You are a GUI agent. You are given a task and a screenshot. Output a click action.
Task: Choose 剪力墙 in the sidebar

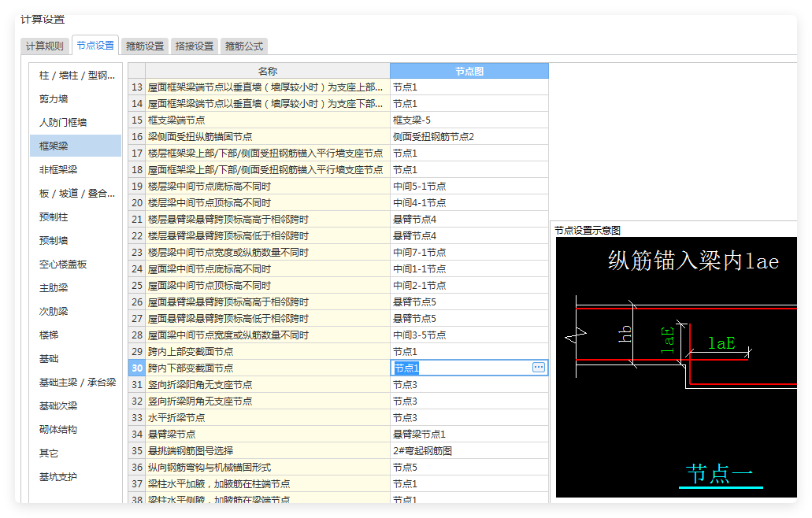(x=76, y=99)
